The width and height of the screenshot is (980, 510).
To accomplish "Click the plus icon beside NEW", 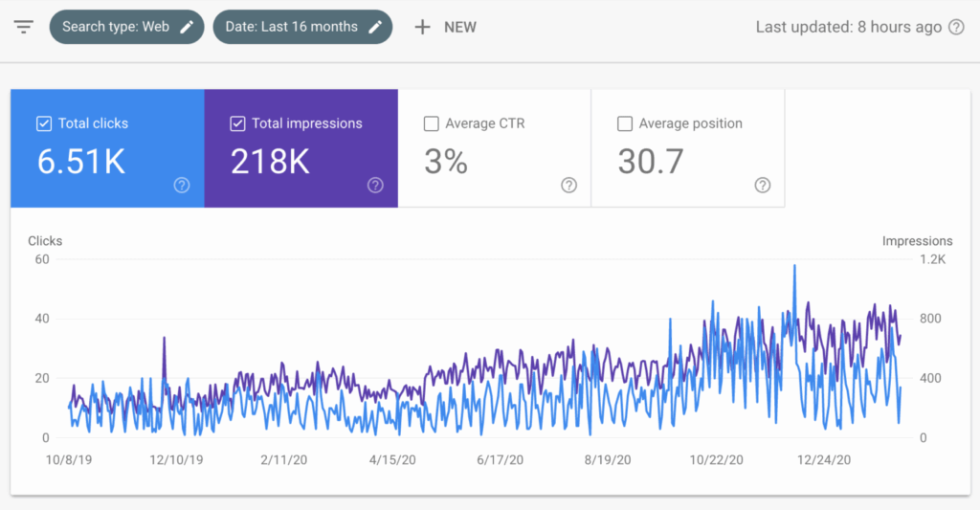I will pyautogui.click(x=422, y=27).
